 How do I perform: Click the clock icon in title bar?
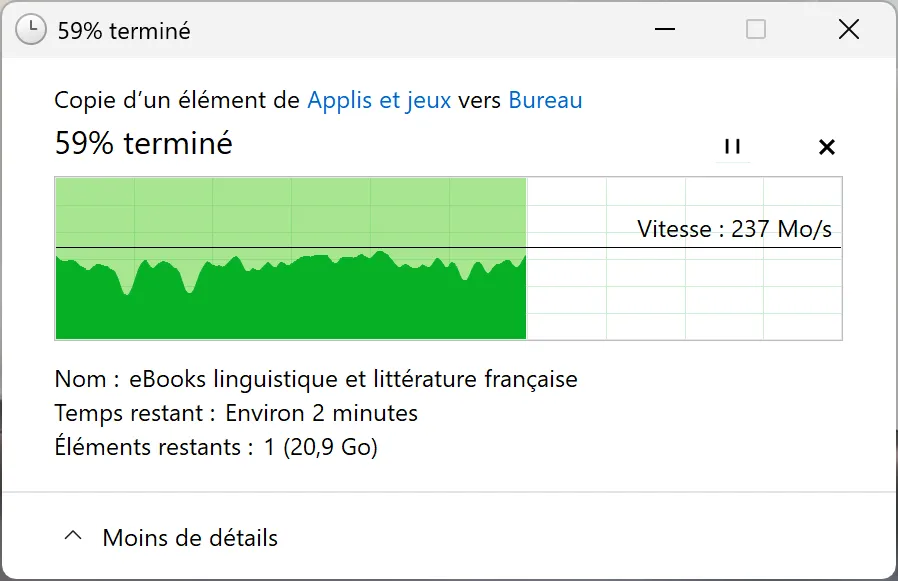[x=32, y=30]
